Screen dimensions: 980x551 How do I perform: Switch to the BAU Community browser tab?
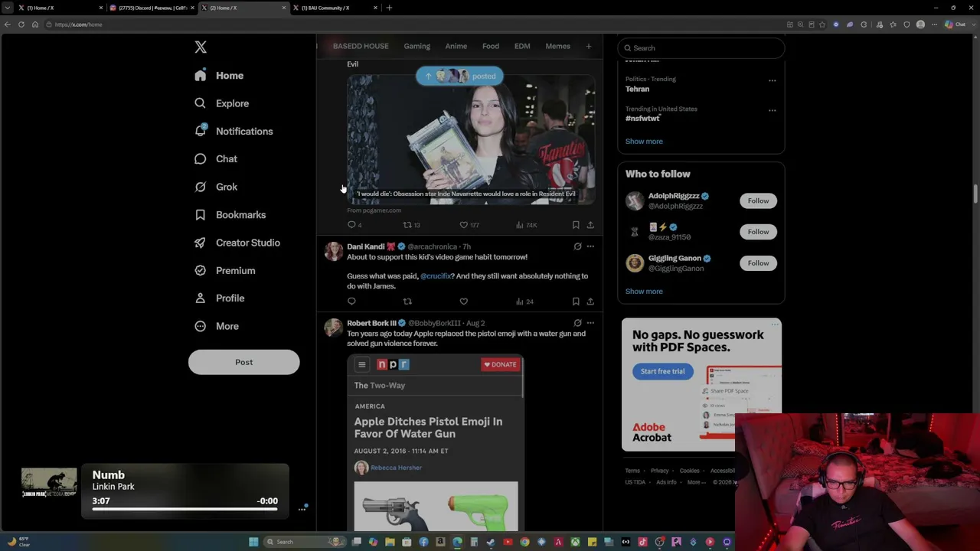click(x=335, y=8)
